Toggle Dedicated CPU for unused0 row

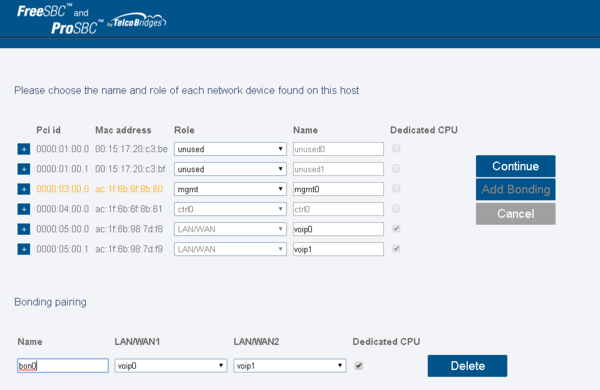396,148
